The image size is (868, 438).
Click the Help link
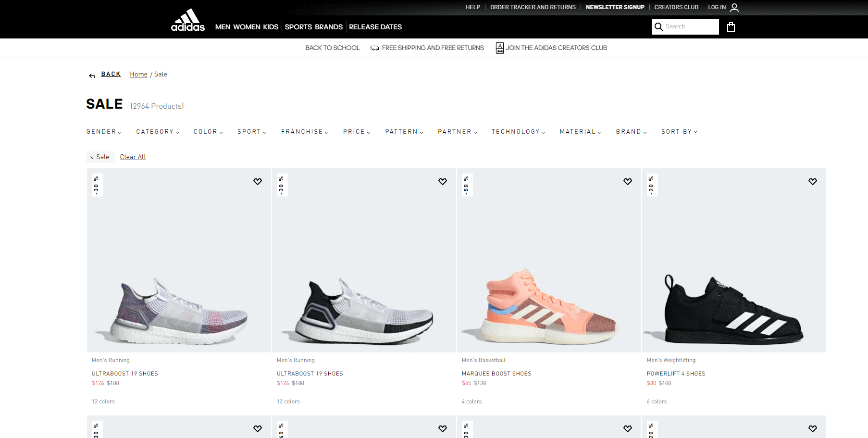(473, 7)
